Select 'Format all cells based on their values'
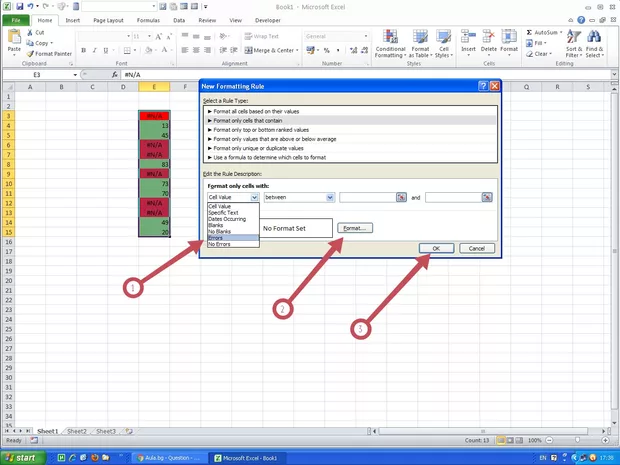Screen dimensions: 620x465 (x=350, y=112)
